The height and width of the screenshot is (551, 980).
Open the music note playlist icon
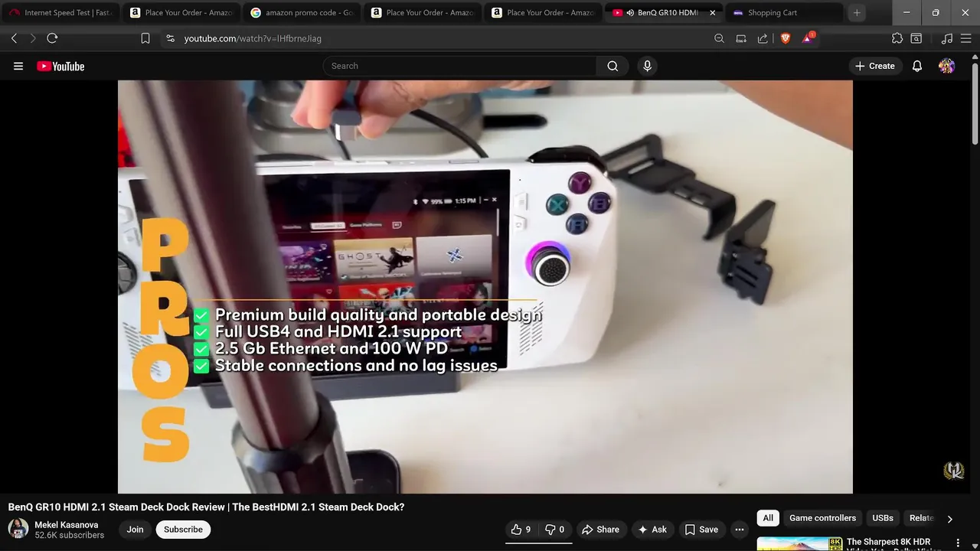(947, 38)
